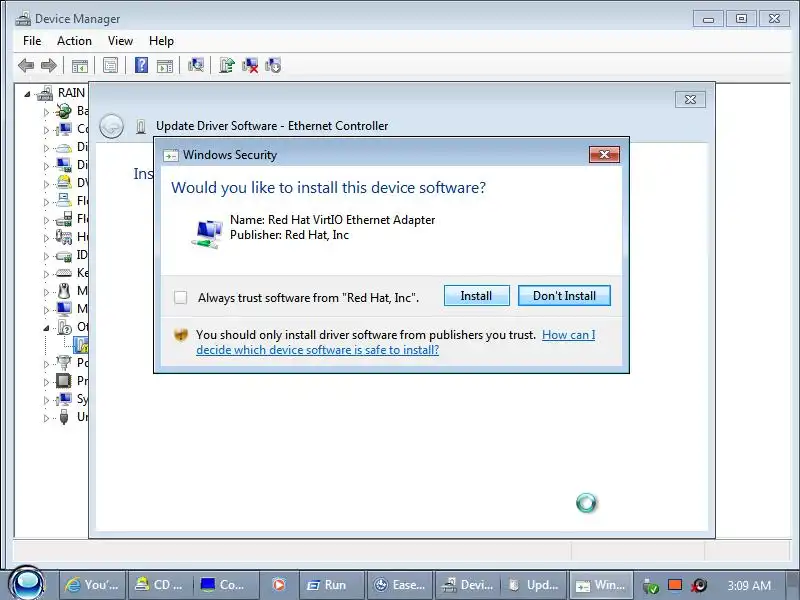The width and height of the screenshot is (800, 600).
Task: Switch to the Computer taskbar button
Action: click(x=228, y=585)
